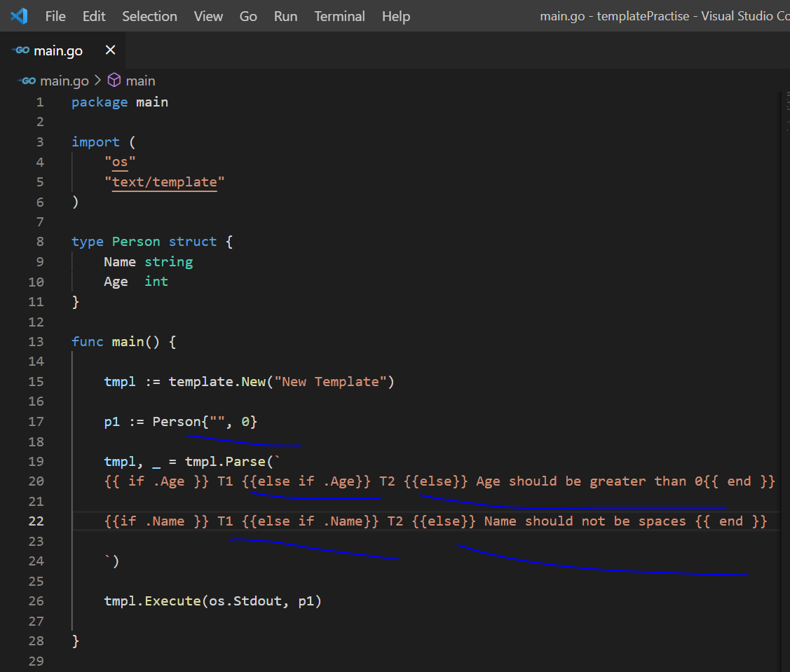Click main.go in the breadcrumb
Screen dimensions: 790x672
pyautogui.click(x=64, y=81)
